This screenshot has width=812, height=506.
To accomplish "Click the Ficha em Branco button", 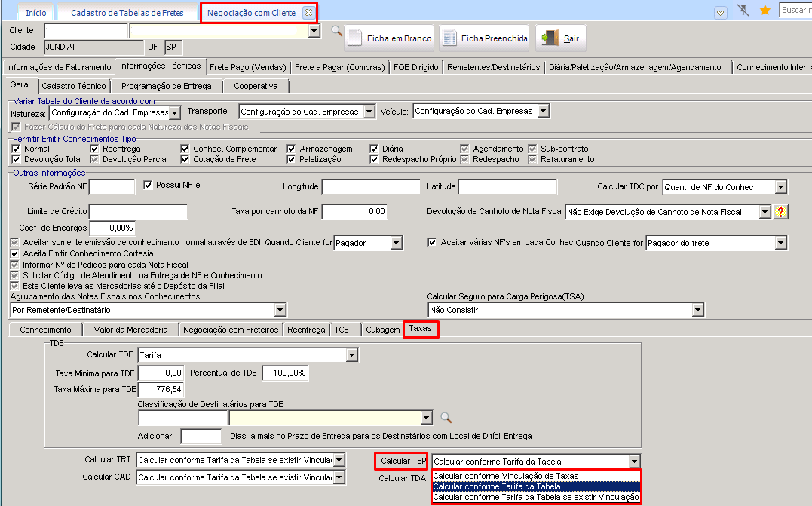I will pyautogui.click(x=390, y=38).
